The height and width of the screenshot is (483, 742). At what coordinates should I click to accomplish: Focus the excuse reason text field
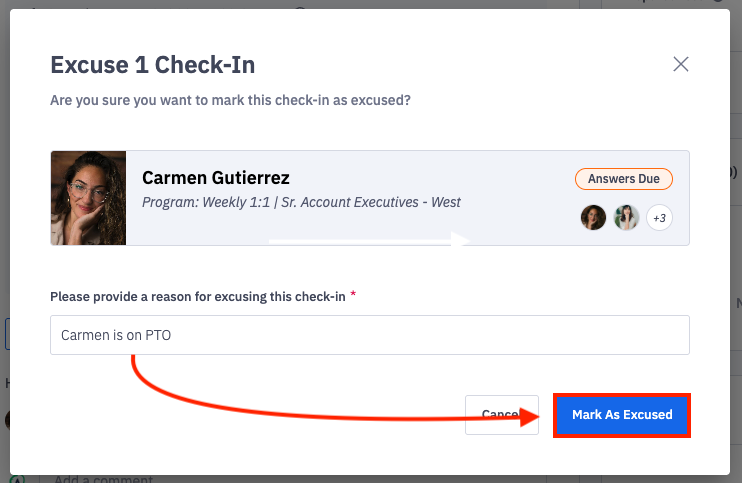click(370, 335)
